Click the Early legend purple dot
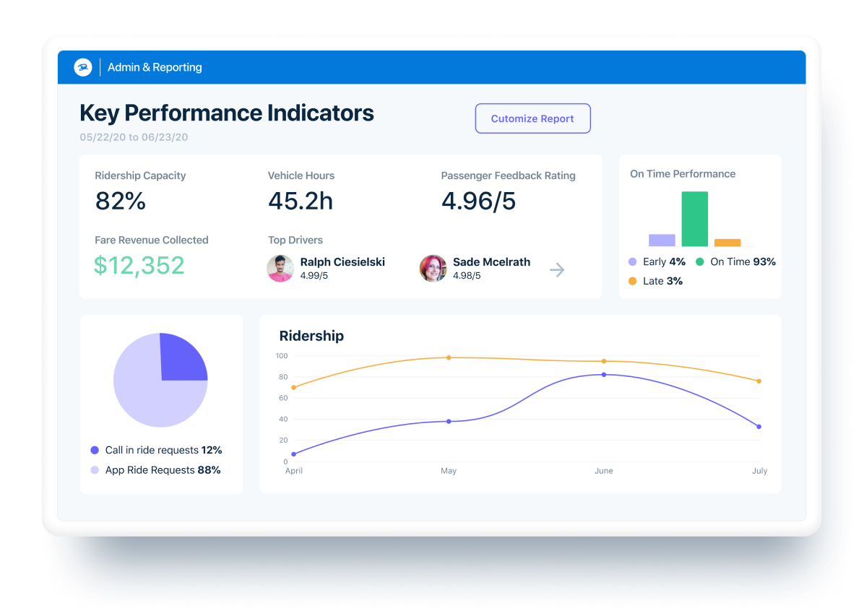The width and height of the screenshot is (864, 616). (633, 261)
